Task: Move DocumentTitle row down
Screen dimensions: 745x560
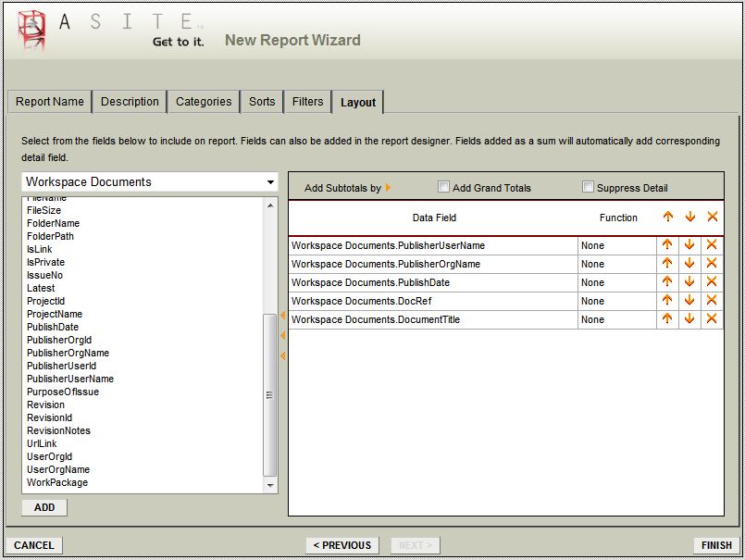Action: (x=689, y=319)
